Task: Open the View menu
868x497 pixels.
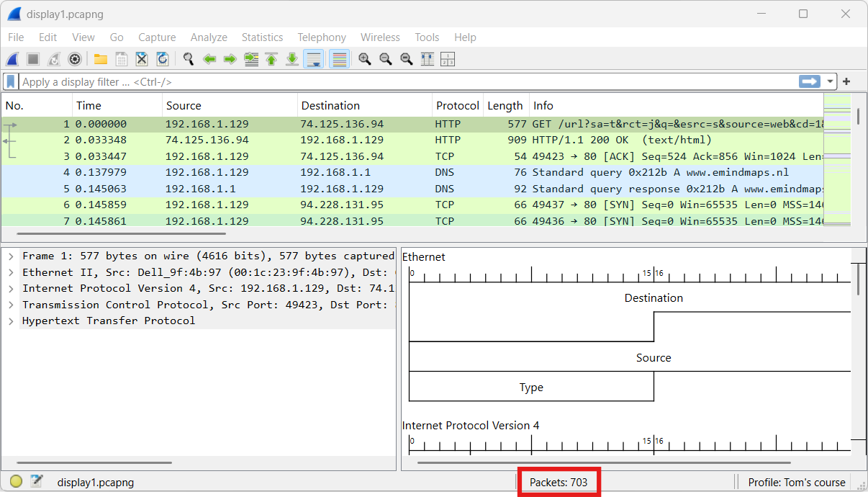Action: tap(83, 37)
